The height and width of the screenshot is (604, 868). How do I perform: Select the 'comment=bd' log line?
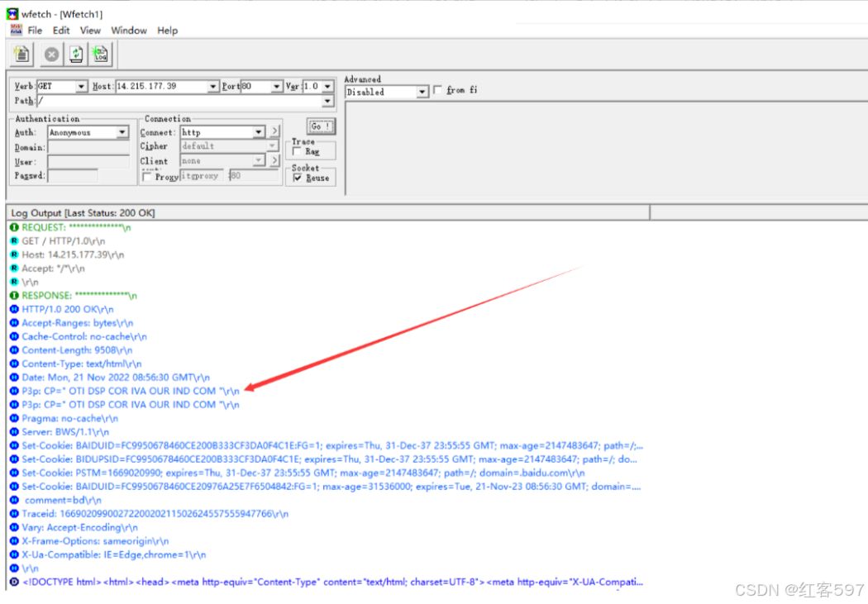point(63,500)
